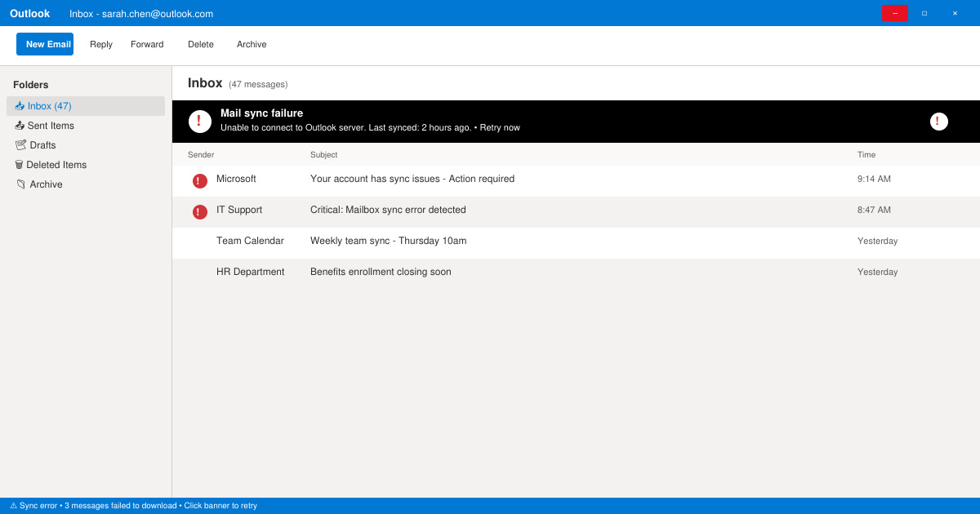
Task: Click Forward in the toolbar
Action: click(x=147, y=44)
